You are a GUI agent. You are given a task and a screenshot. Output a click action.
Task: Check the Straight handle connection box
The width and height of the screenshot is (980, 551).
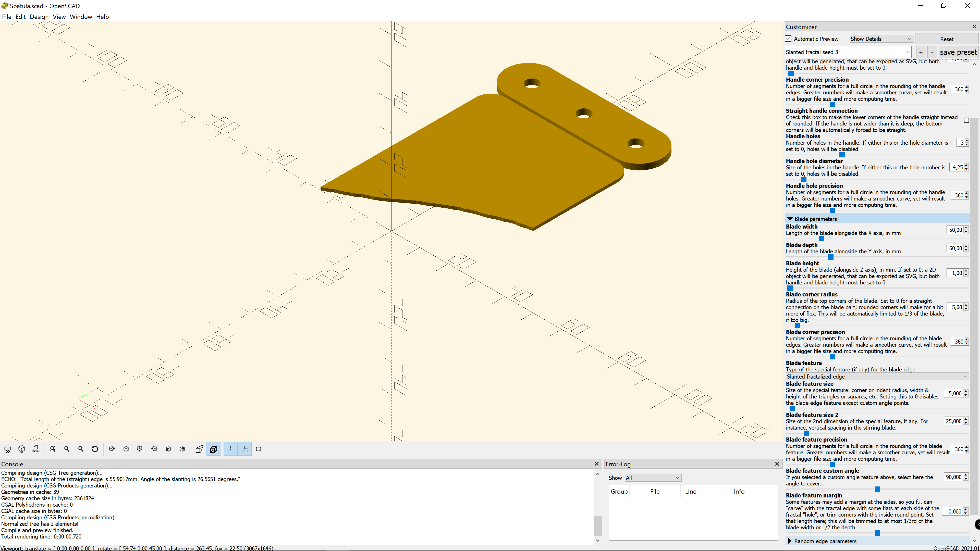click(x=967, y=120)
